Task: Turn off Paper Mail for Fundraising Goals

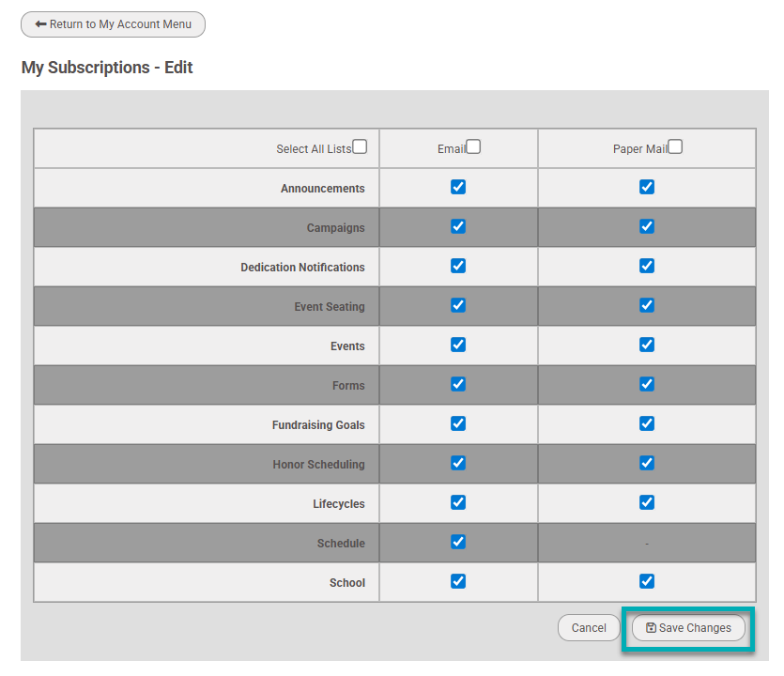Action: click(647, 423)
